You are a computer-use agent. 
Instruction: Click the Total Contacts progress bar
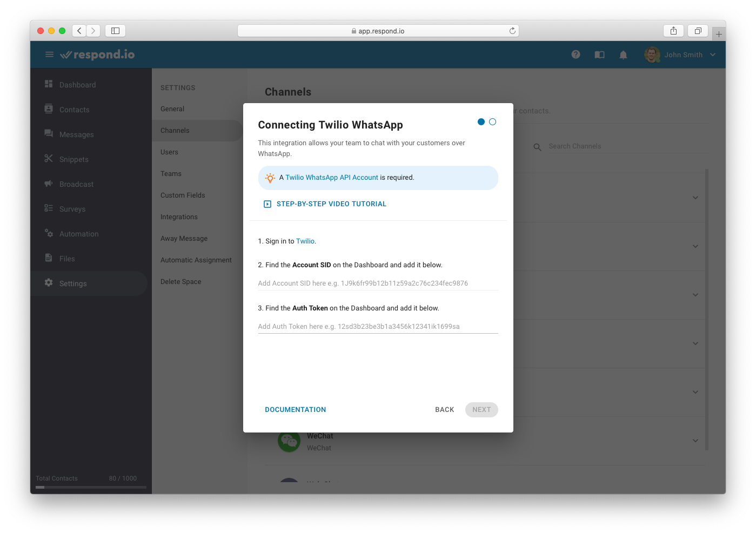point(91,487)
